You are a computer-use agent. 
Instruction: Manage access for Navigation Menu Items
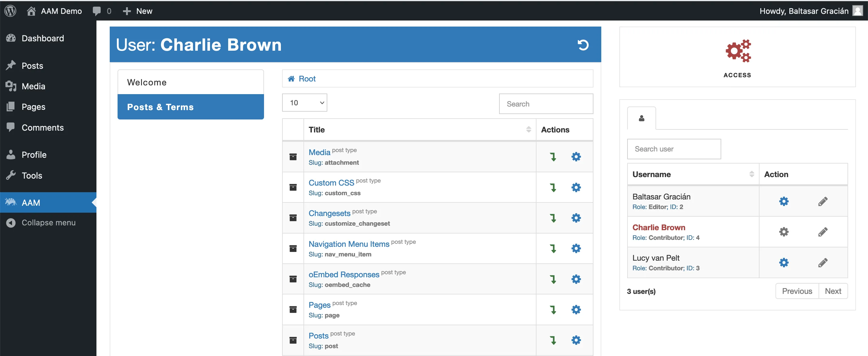pos(576,248)
